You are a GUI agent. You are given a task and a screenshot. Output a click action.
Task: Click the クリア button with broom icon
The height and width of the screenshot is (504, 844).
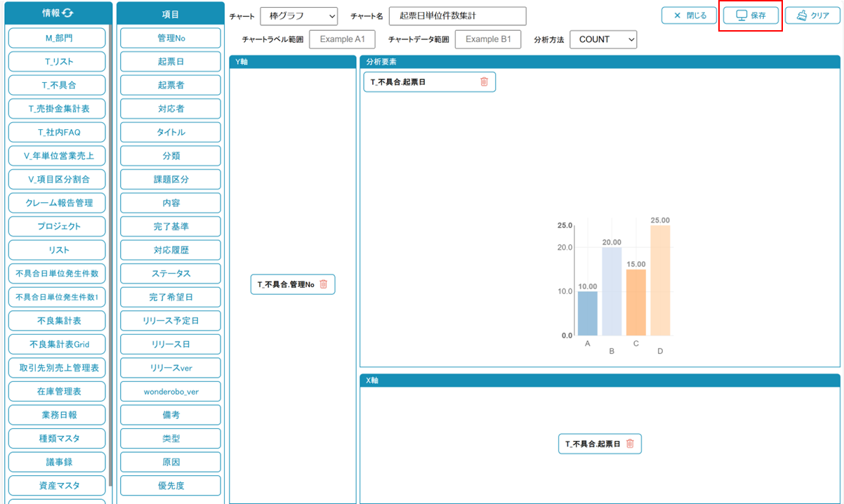pos(812,15)
